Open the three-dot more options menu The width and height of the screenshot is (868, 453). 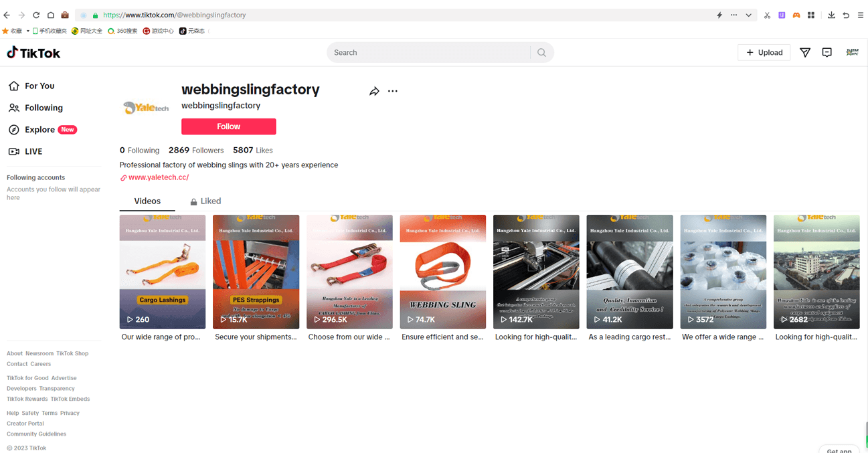[393, 91]
